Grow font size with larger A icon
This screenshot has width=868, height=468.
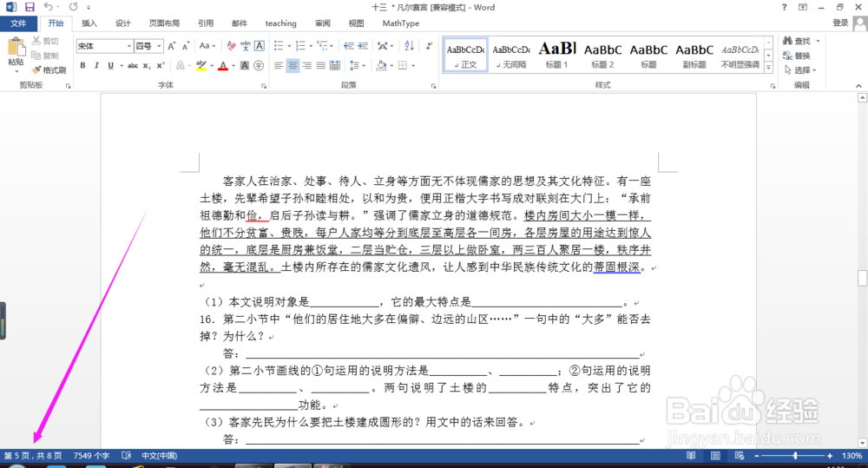pyautogui.click(x=172, y=46)
